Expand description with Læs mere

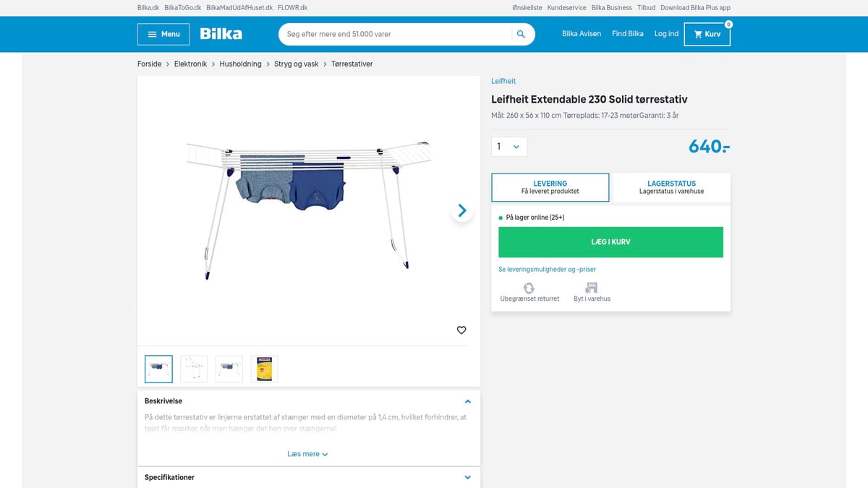(308, 454)
